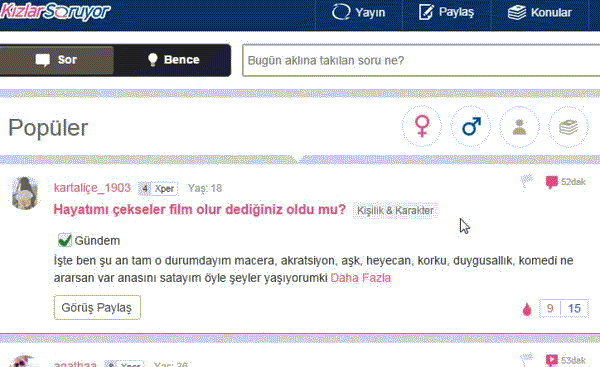Expand the post via Daha Fazla
The width and height of the screenshot is (600, 367).
tap(361, 278)
